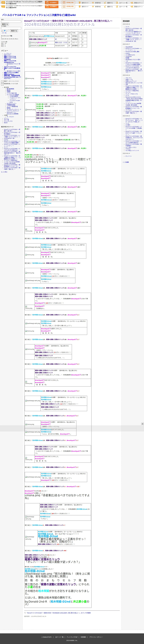Open ザ・クエスト under 企画集
144x644 pixels.
coord(10,117)
